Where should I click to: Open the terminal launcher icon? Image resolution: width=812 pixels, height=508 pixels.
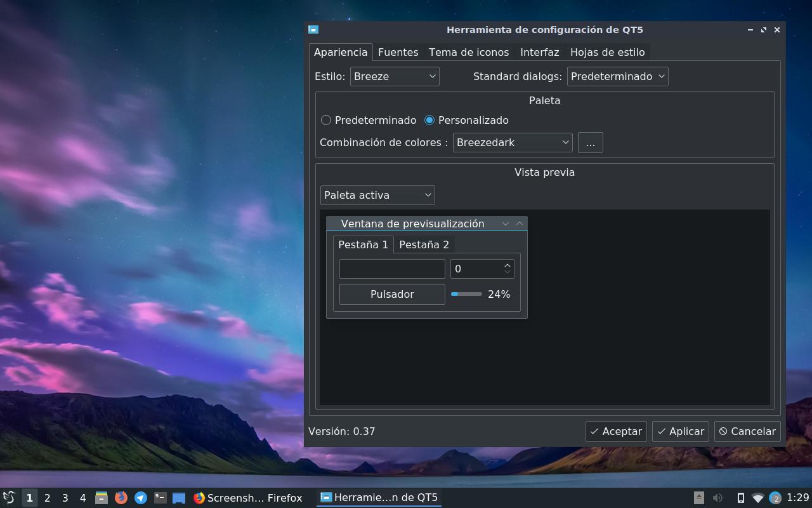pos(160,498)
